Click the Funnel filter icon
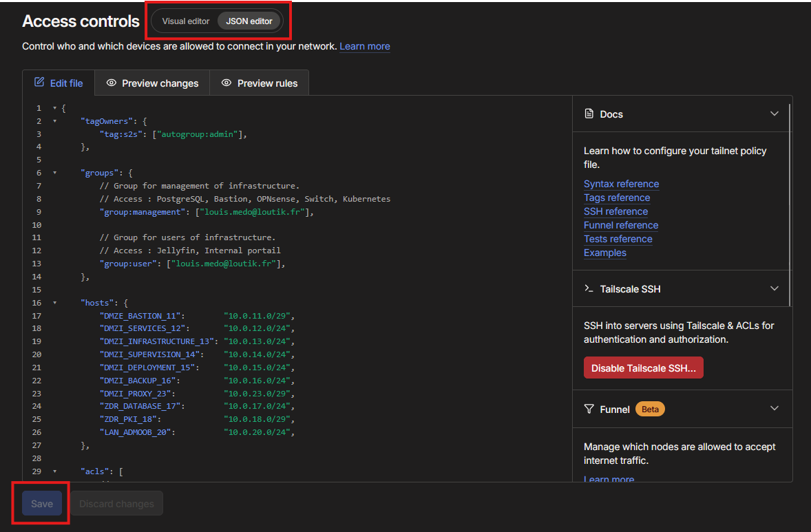This screenshot has width=811, height=532. click(589, 409)
